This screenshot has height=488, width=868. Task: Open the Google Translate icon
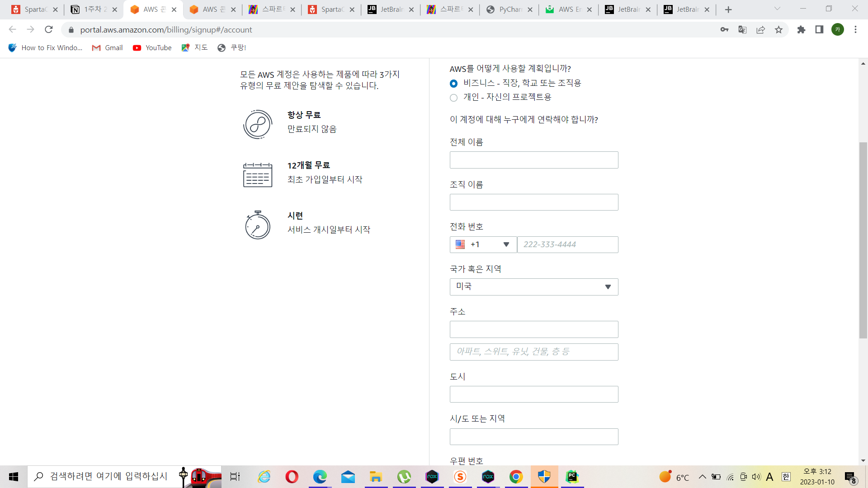[x=742, y=29]
